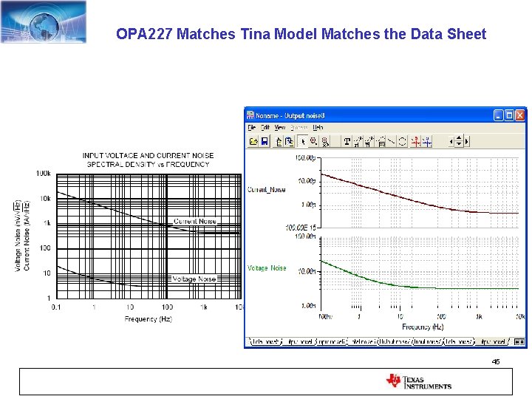Click the copy-to-clipboard document icon
This screenshot has height=399, width=532.
pyautogui.click(x=279, y=141)
